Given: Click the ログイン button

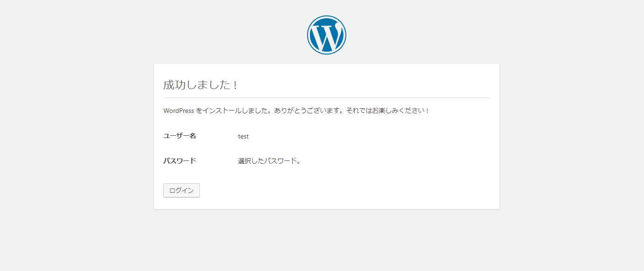Looking at the screenshot, I should point(182,190).
